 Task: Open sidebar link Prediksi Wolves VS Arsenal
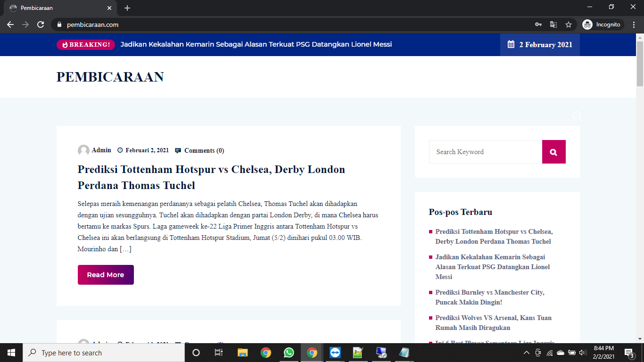(494, 323)
